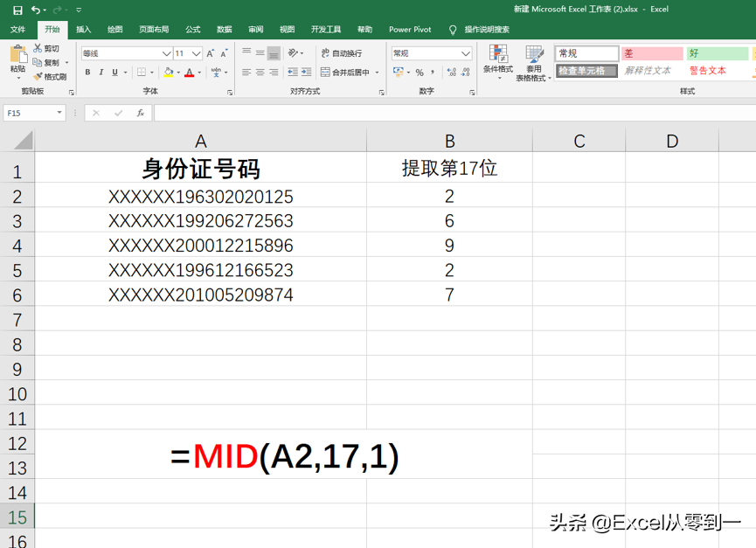756x548 pixels.
Task: Toggle italic formatting
Action: click(x=101, y=72)
